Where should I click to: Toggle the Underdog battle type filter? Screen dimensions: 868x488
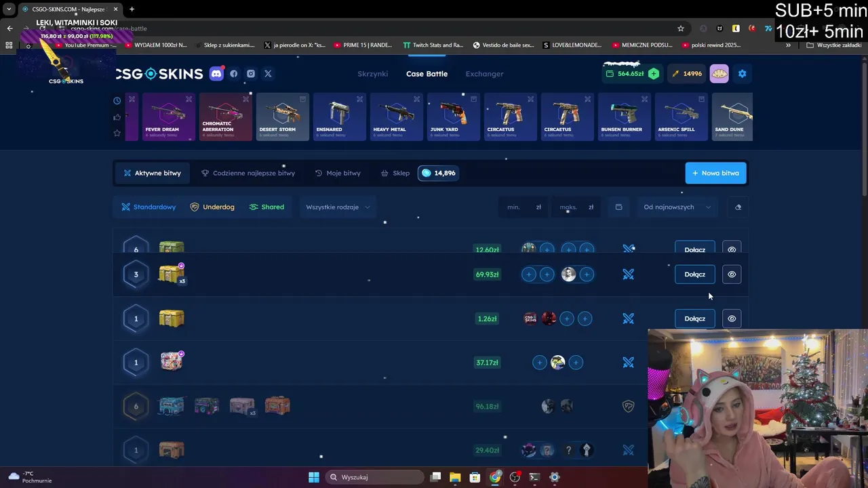[x=212, y=207]
